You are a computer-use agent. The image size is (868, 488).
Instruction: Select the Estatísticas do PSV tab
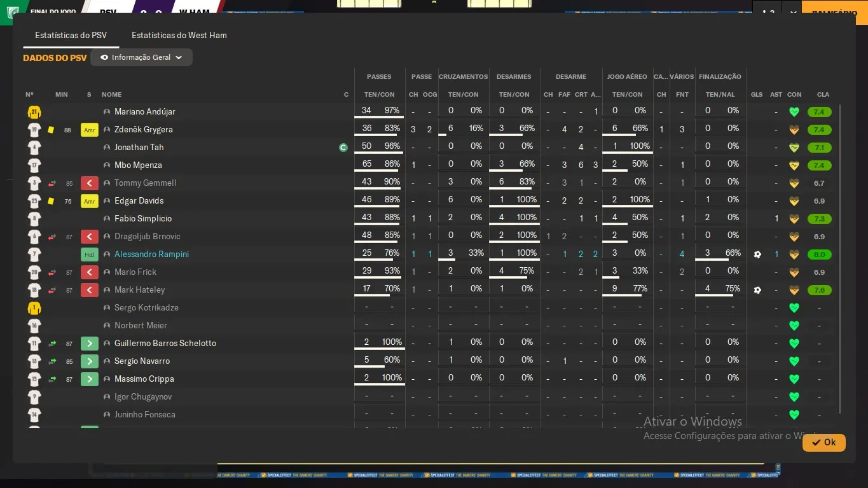pos(71,35)
